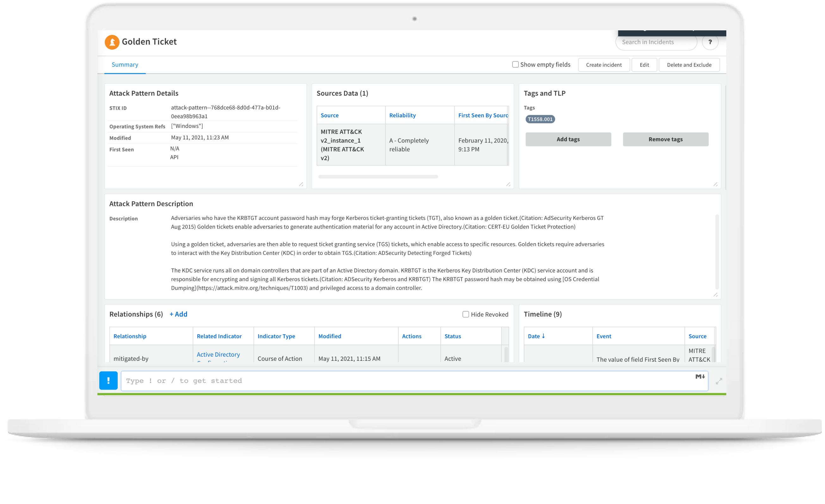The image size is (825, 504).
Task: Sort relationships by Indicator Type header
Action: [276, 336]
